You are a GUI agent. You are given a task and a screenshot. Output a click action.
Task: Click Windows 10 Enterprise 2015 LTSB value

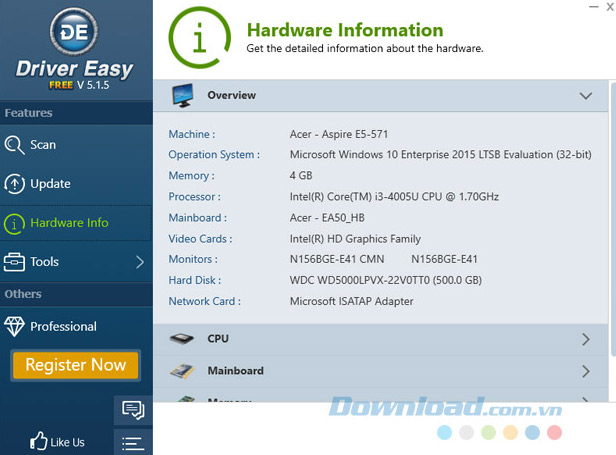pos(440,155)
